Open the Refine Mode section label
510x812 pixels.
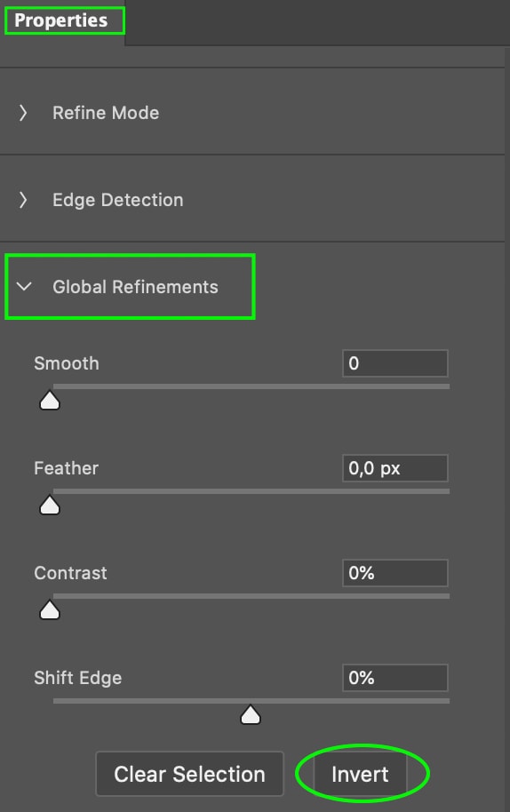pyautogui.click(x=106, y=113)
